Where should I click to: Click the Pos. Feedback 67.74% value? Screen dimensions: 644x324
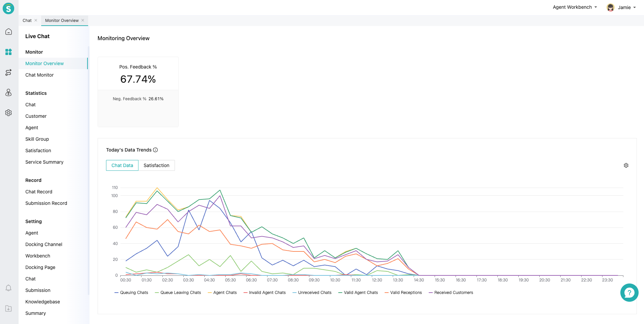[138, 79]
